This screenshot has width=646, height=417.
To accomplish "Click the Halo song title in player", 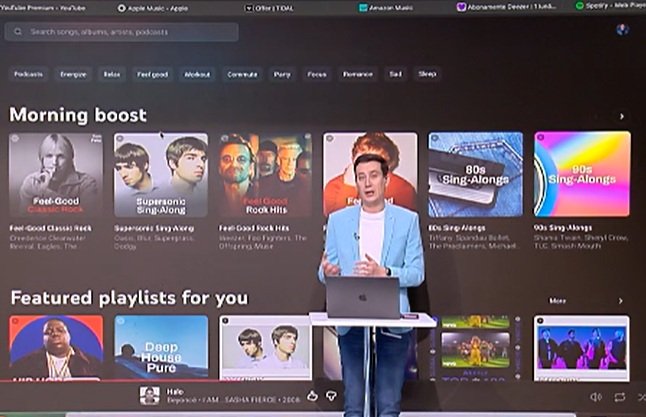I will [175, 391].
